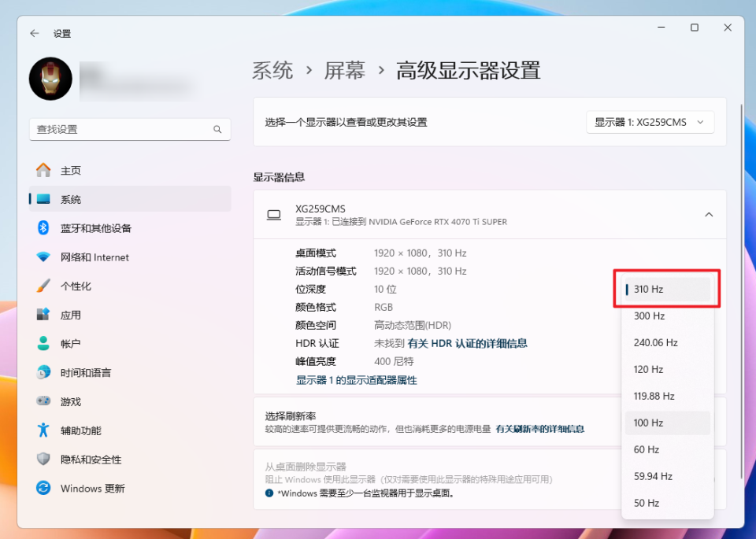Go to 系统 breadcrumb
This screenshot has height=539, width=756.
pyautogui.click(x=272, y=71)
